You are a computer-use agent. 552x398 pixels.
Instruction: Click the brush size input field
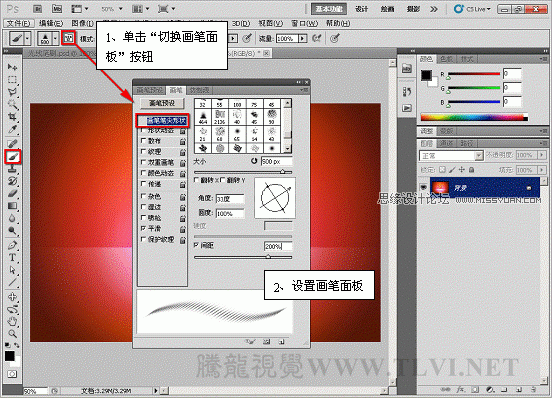click(x=276, y=162)
